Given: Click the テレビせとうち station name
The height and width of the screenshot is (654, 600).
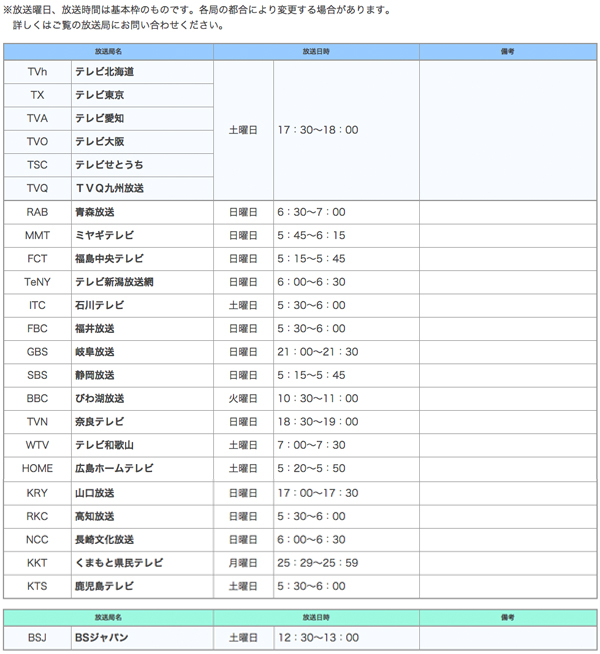Looking at the screenshot, I should (109, 165).
